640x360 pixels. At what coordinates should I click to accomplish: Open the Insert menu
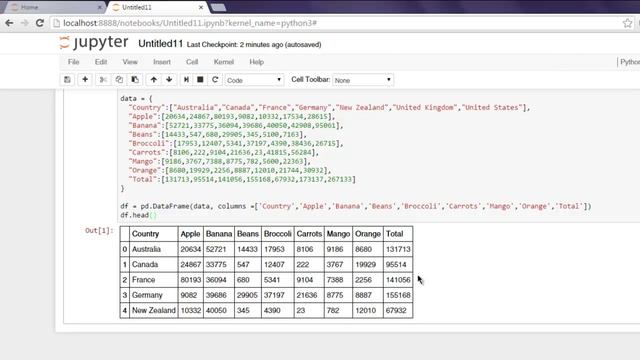click(162, 62)
